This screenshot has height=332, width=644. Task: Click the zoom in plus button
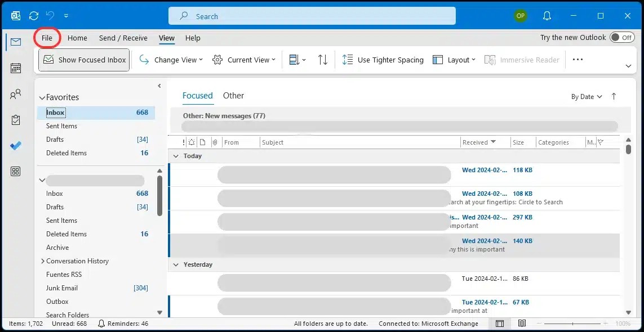(x=605, y=324)
